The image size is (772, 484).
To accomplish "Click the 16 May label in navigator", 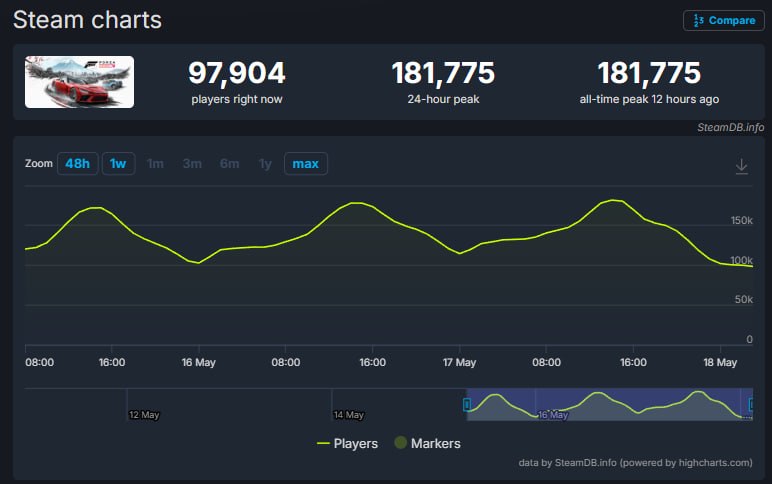I will tap(553, 415).
